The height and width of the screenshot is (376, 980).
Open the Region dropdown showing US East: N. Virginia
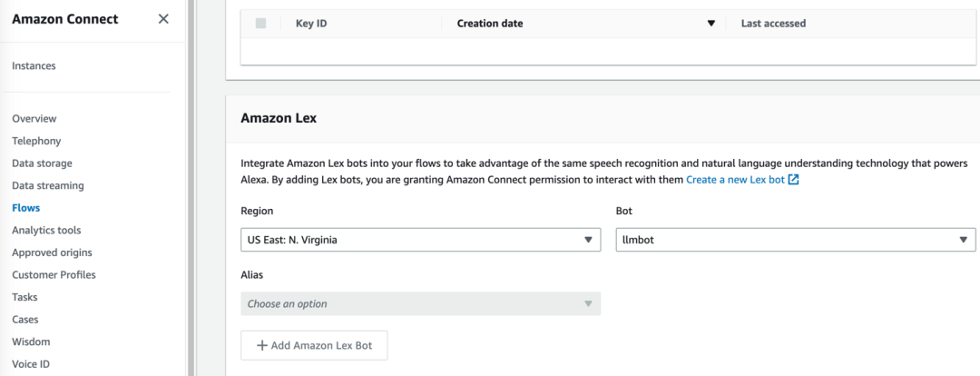[x=421, y=240]
